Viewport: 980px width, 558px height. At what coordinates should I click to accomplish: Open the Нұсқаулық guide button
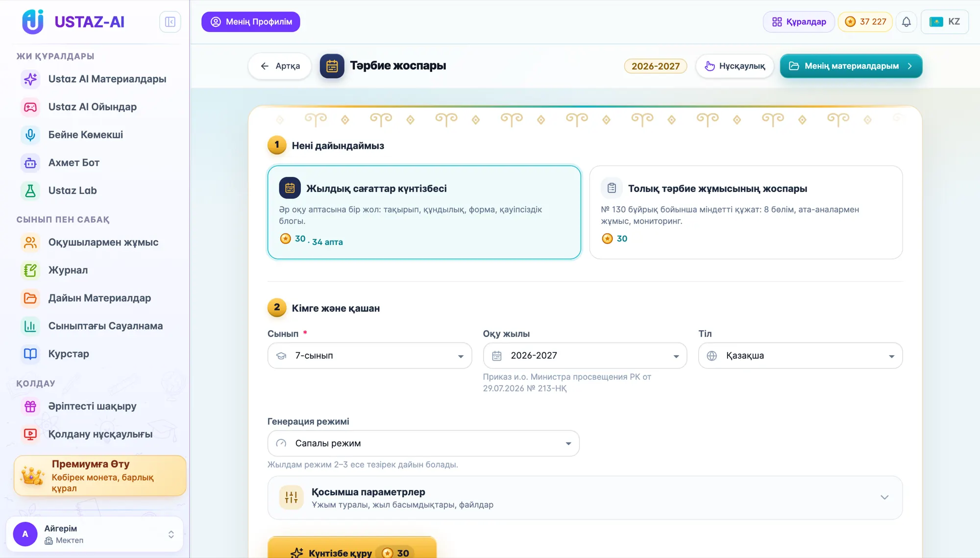(735, 66)
